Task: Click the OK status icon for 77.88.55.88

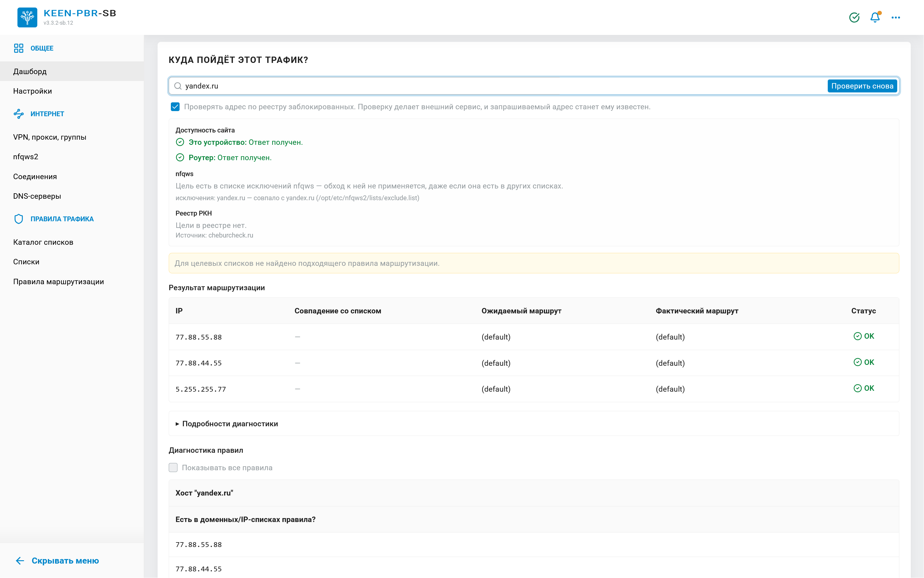Action: point(858,336)
